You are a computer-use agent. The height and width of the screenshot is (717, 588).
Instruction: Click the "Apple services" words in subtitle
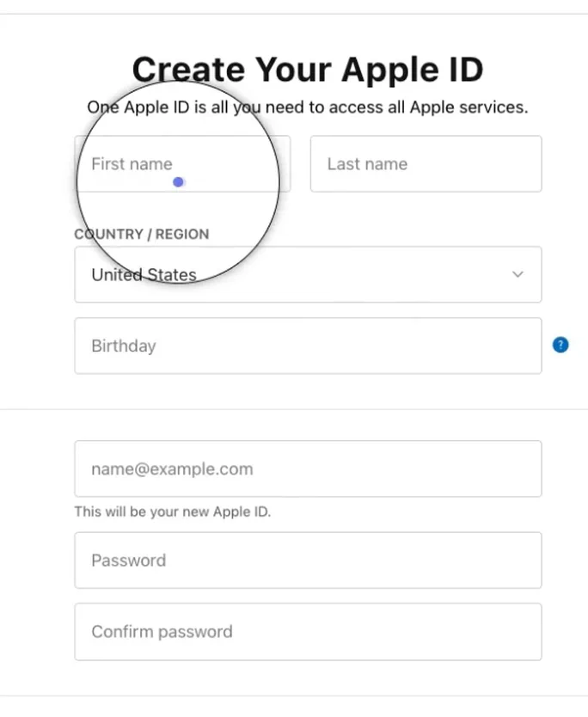pyautogui.click(x=468, y=108)
